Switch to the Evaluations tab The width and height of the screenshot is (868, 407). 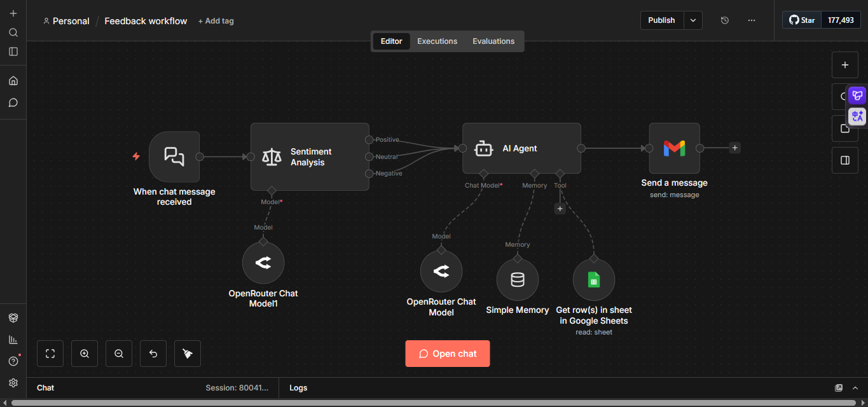coord(493,41)
